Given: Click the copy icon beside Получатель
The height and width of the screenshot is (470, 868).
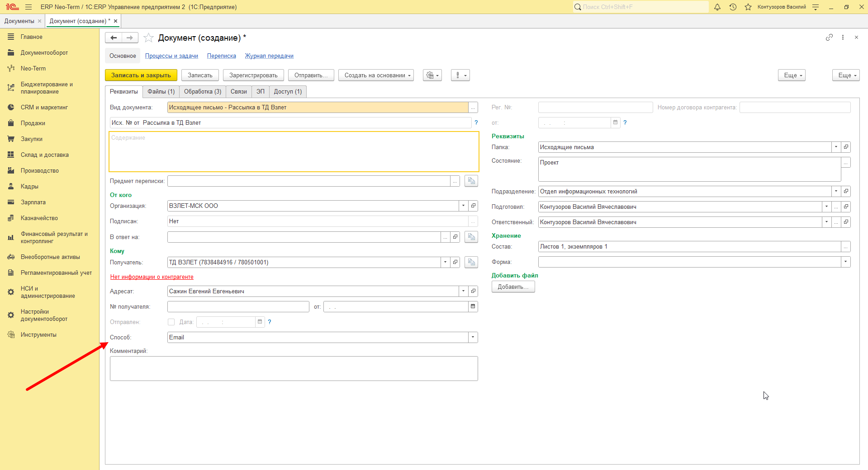Looking at the screenshot, I should tap(471, 262).
